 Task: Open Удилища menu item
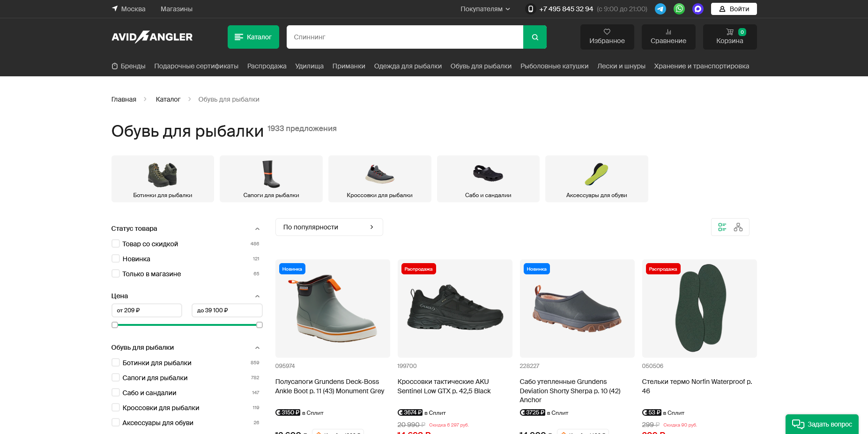(x=310, y=66)
